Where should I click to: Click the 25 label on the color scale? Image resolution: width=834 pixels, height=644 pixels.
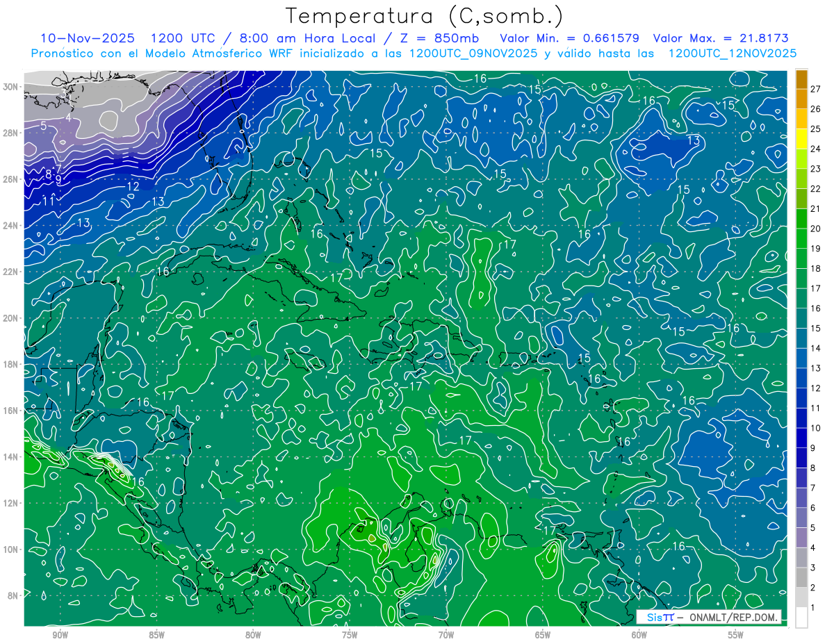(x=816, y=129)
